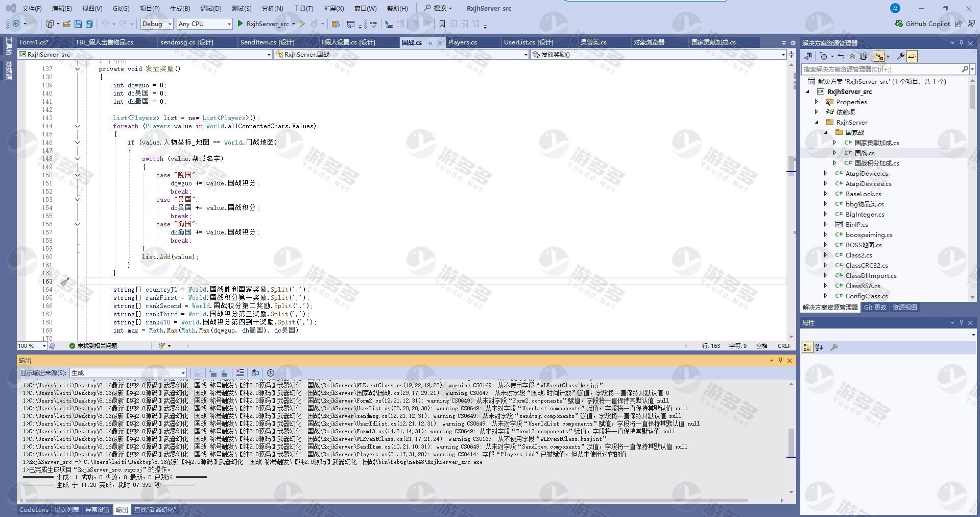Open the 100 % zoom level dropdown

[x=32, y=346]
